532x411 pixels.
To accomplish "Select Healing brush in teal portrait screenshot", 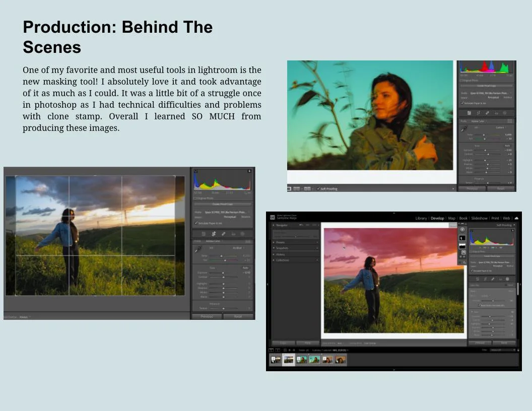I will (x=488, y=113).
